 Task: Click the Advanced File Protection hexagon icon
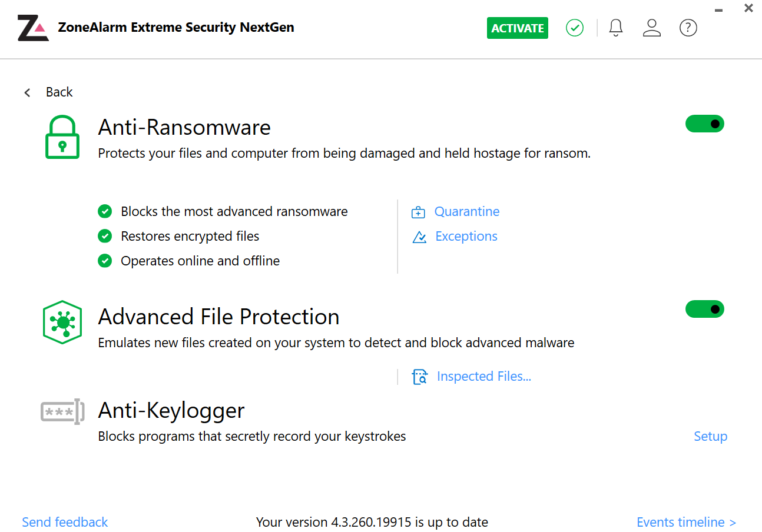pyautogui.click(x=62, y=322)
